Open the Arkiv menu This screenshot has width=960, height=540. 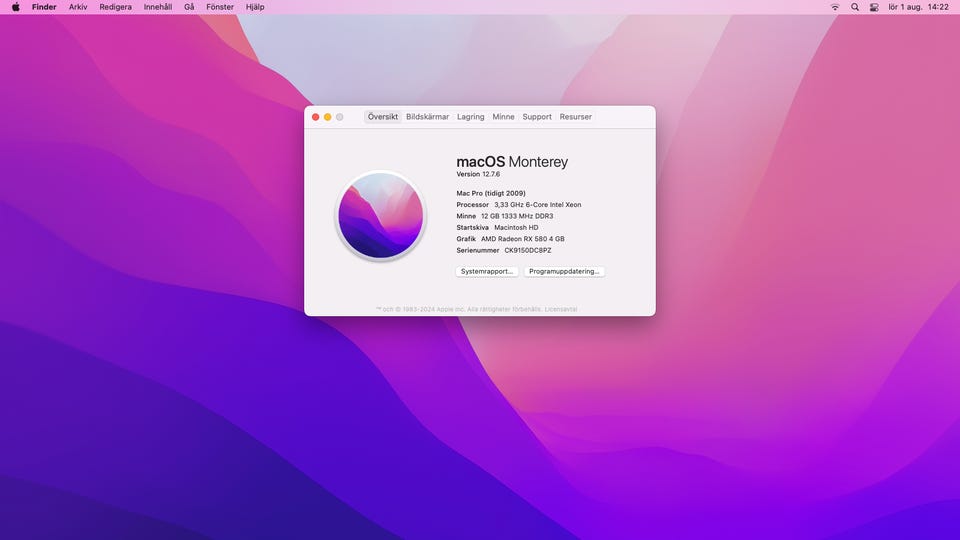click(x=78, y=7)
